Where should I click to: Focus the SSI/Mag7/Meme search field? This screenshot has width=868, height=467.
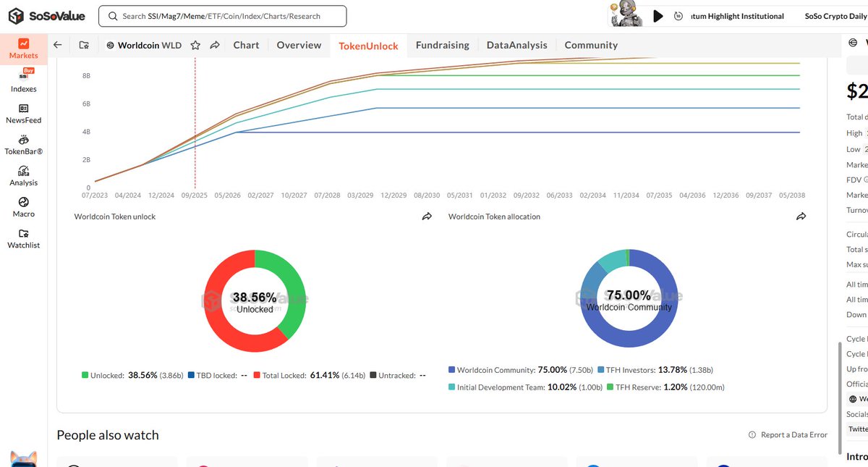pos(222,16)
